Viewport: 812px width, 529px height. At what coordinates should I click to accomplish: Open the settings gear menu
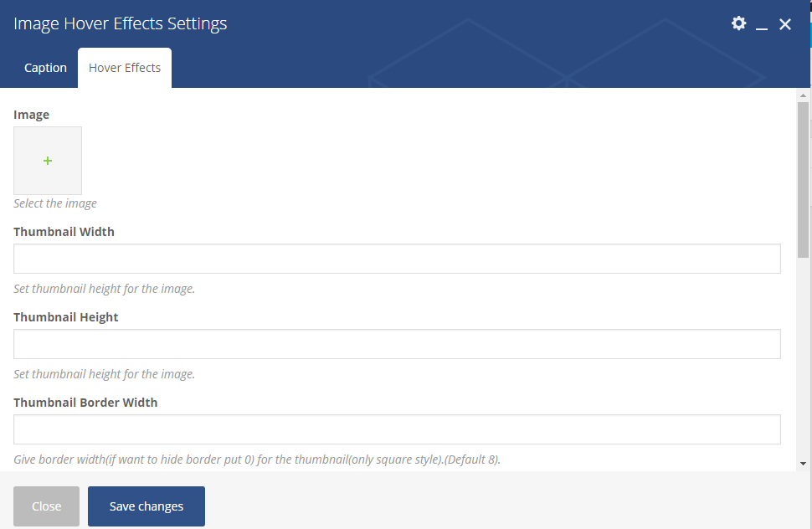tap(738, 23)
